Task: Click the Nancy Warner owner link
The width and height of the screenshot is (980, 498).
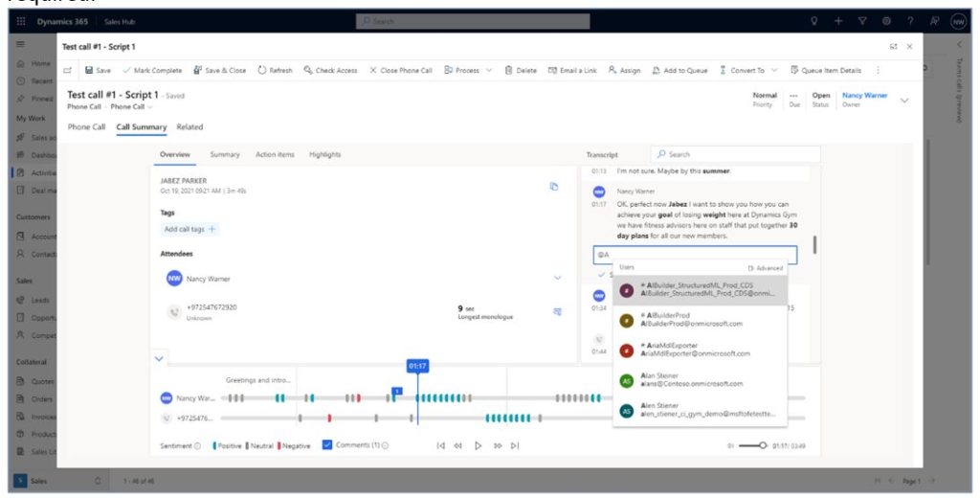Action: point(864,95)
